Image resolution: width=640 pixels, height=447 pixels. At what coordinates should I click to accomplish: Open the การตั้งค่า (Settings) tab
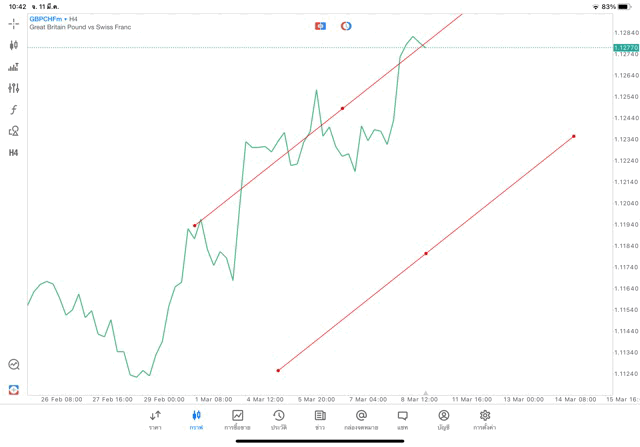[x=485, y=419]
